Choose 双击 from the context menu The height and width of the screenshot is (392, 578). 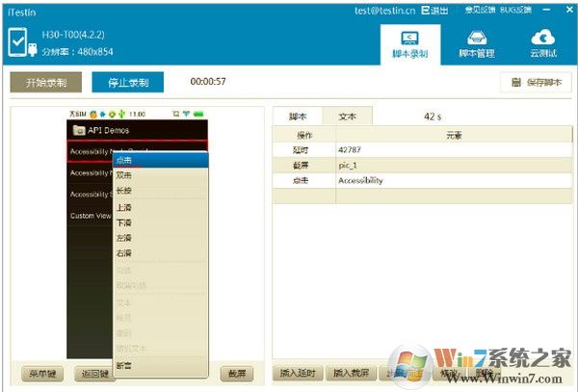pyautogui.click(x=161, y=175)
